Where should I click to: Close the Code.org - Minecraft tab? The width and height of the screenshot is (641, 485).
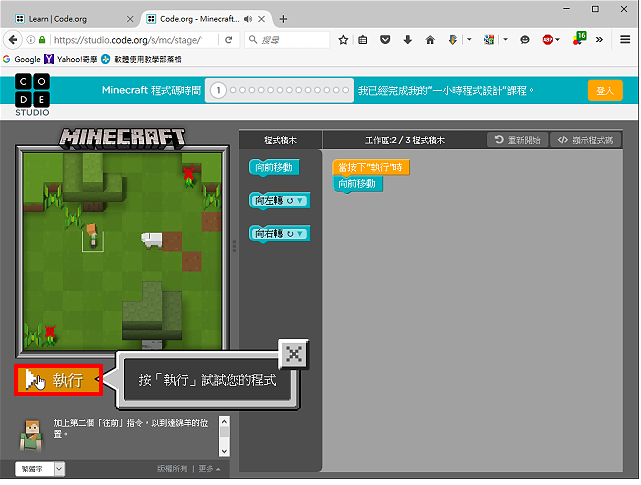point(262,19)
